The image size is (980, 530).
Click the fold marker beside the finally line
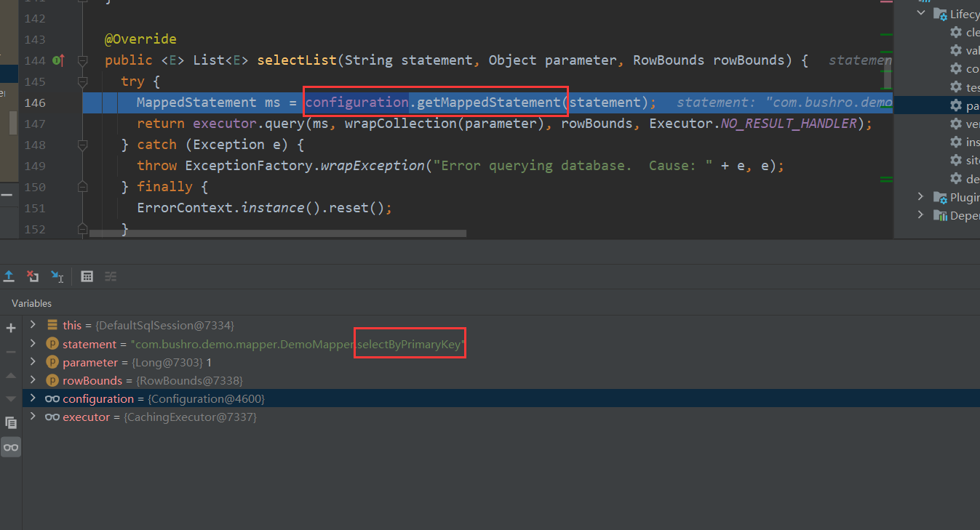click(x=82, y=187)
